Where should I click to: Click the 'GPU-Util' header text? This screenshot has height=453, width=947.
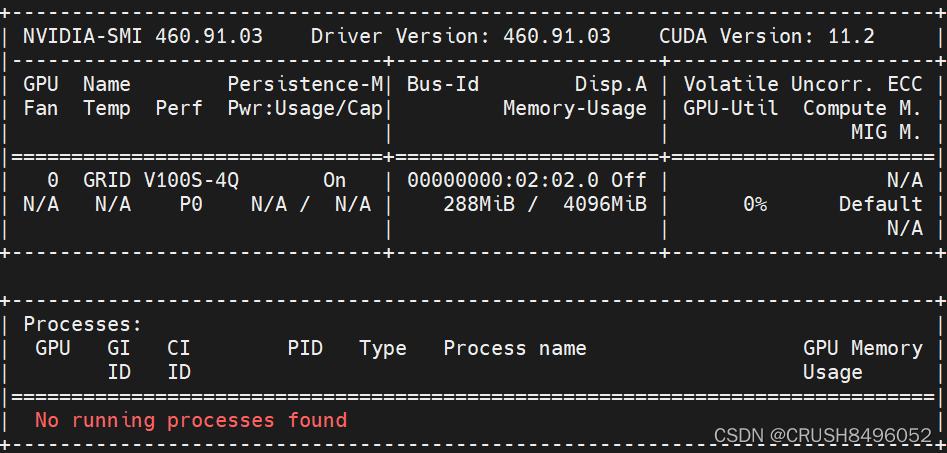(731, 109)
